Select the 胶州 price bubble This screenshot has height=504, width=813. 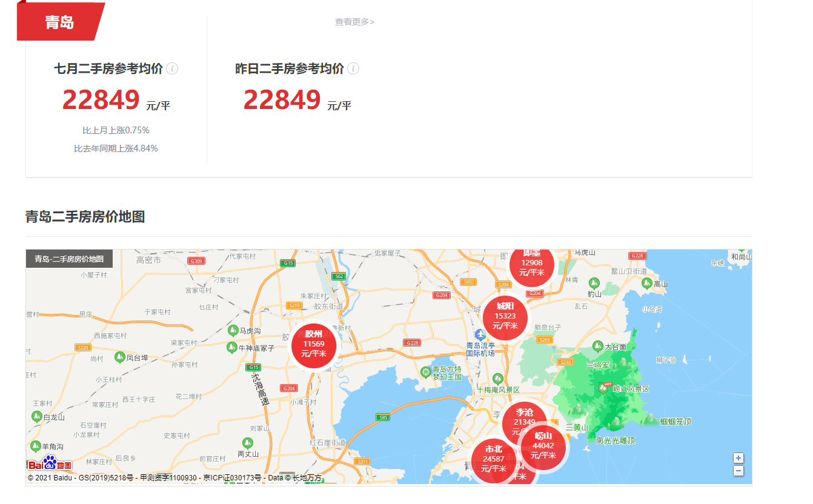(x=314, y=344)
